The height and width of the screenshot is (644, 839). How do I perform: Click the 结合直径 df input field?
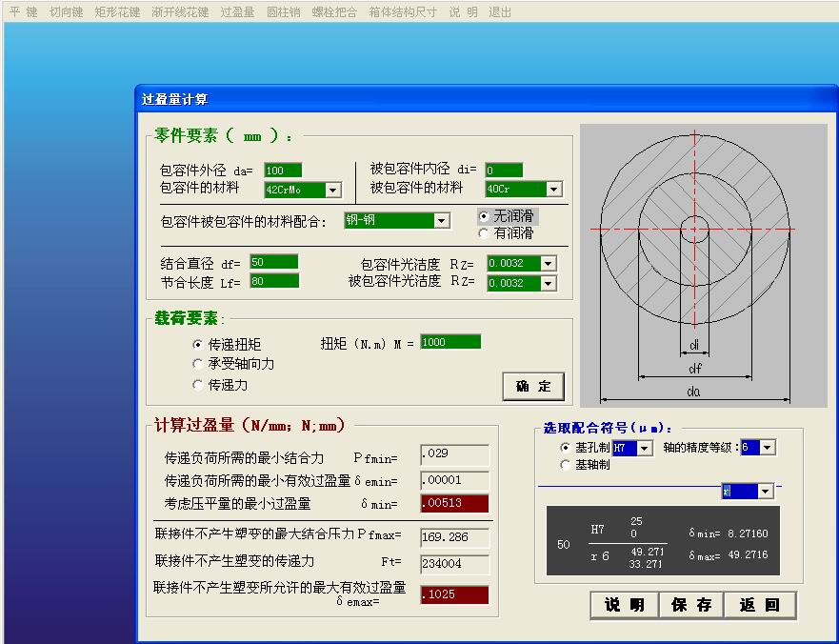click(274, 262)
